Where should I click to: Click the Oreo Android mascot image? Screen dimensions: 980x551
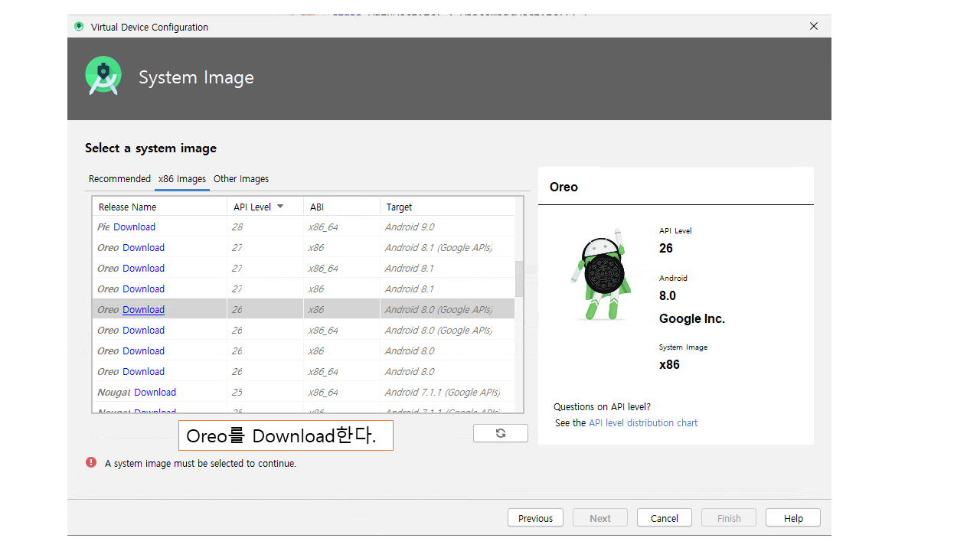[601, 274]
